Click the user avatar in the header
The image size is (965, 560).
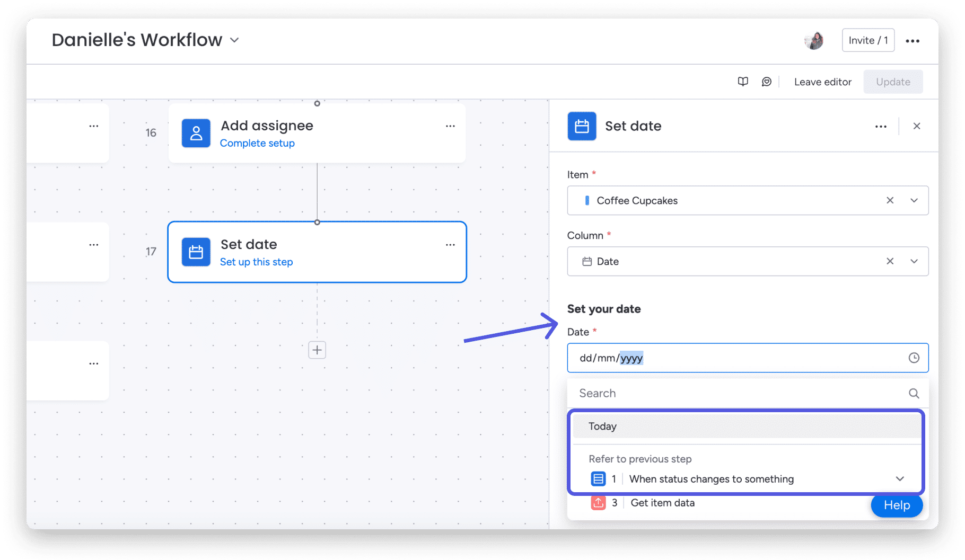[x=814, y=40]
